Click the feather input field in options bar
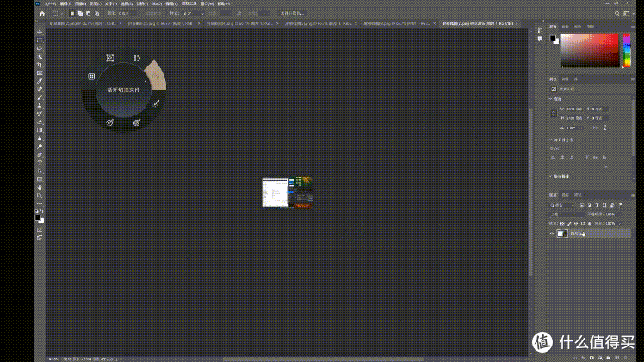The width and height of the screenshot is (644, 362). click(126, 13)
